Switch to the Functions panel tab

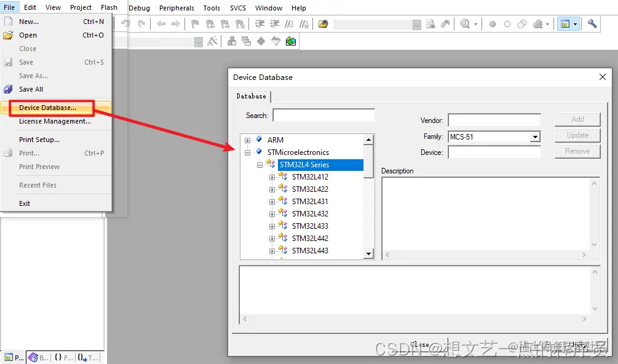[63, 358]
